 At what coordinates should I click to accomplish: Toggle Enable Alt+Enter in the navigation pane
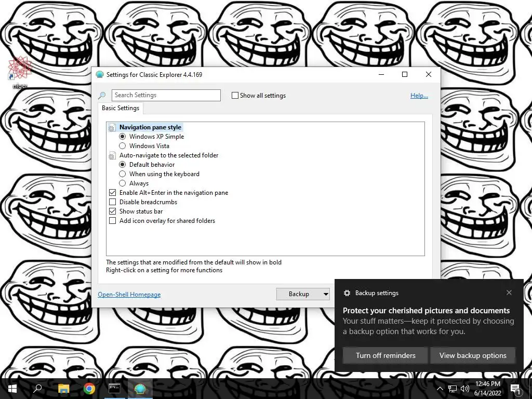tap(113, 193)
